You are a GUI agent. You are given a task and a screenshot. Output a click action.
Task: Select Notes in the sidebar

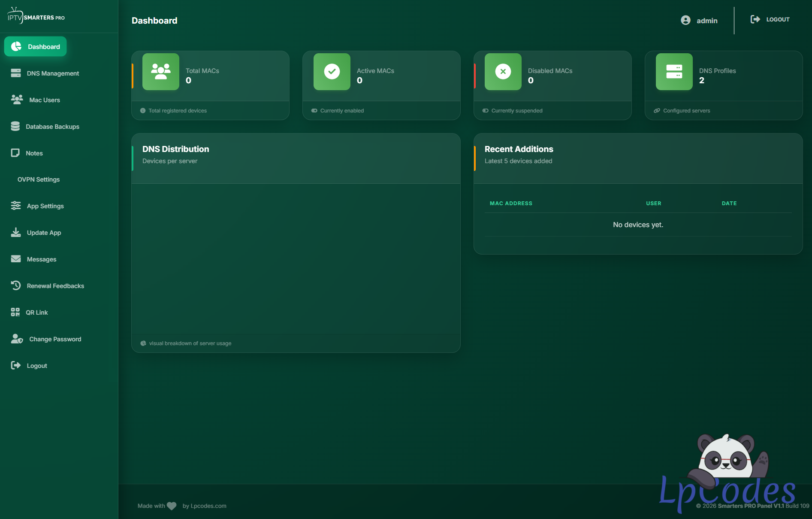coord(34,153)
